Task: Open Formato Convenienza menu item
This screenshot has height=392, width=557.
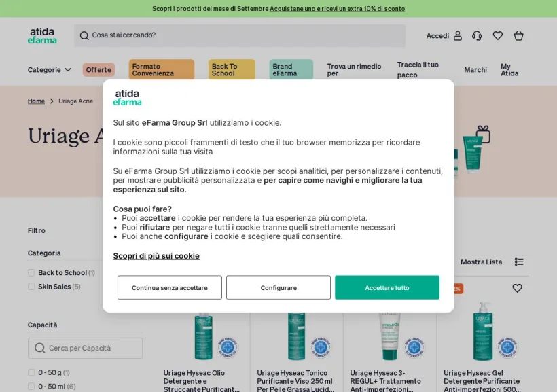Action: coord(161,70)
